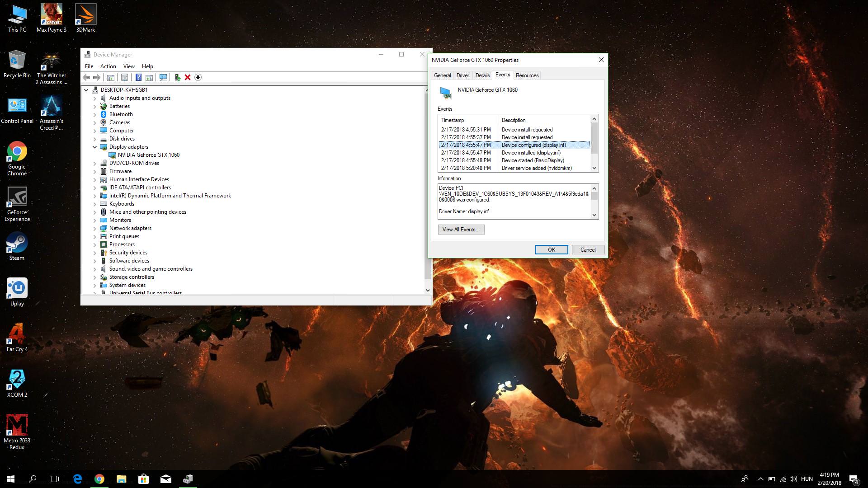Click the down-arrow Disable device icon
This screenshot has width=868, height=488.
coord(198,77)
